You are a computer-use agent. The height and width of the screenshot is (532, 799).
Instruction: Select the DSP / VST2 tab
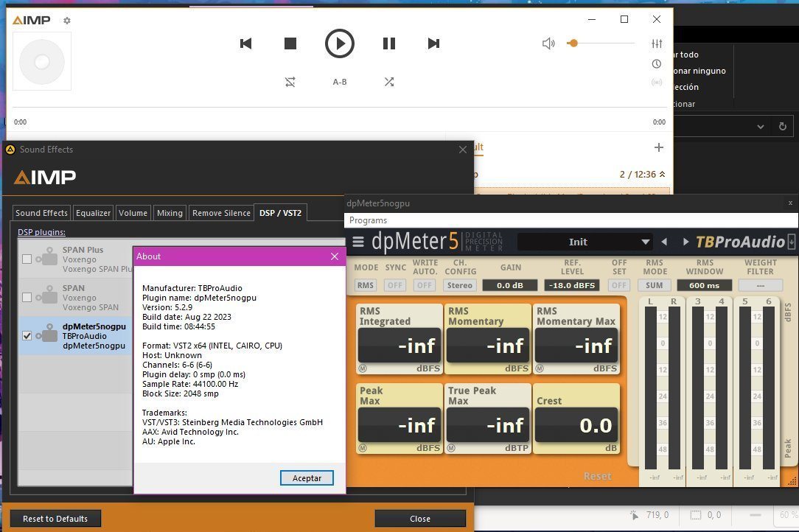[x=280, y=213]
